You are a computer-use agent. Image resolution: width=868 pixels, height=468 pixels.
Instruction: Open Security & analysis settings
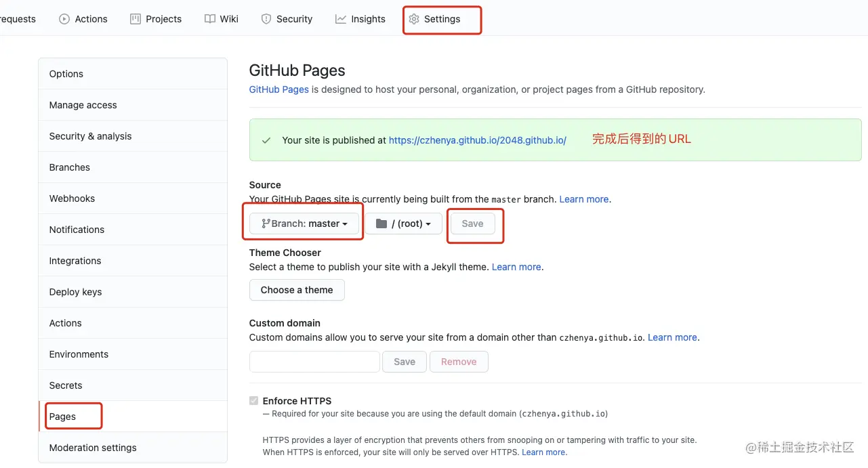click(x=133, y=136)
